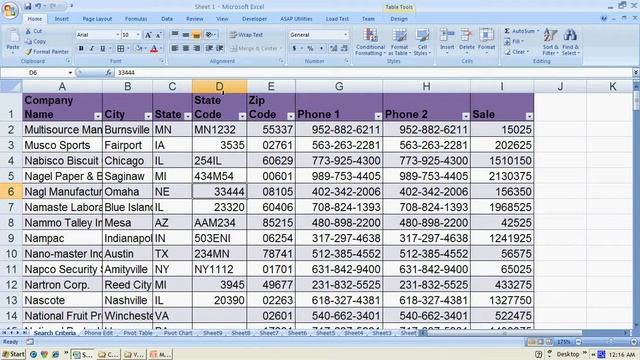Increase the font size

click(x=148, y=35)
